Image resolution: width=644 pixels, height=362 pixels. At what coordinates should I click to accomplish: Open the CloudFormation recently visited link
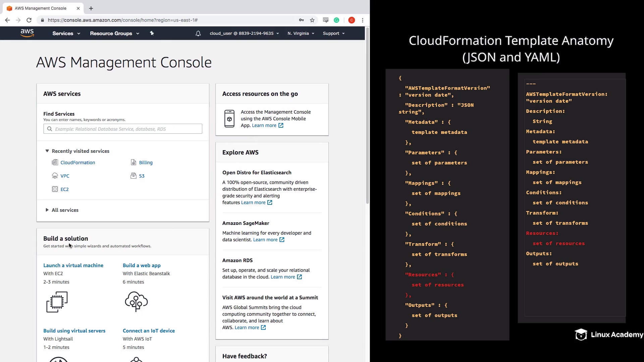tap(77, 163)
